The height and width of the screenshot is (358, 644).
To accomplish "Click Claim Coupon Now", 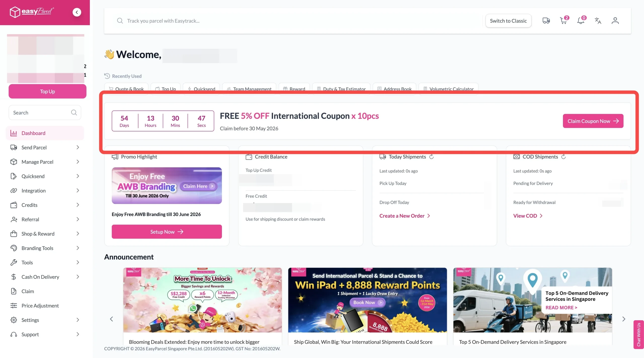I will pos(593,121).
